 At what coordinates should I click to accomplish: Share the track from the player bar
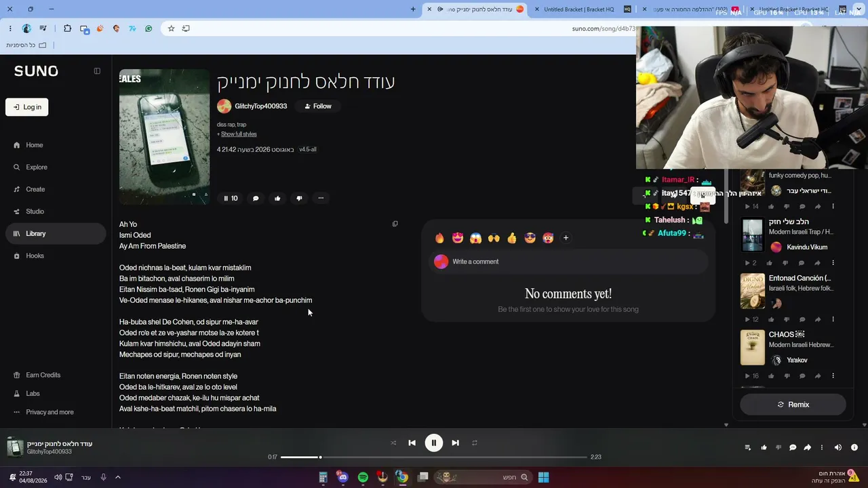click(807, 447)
